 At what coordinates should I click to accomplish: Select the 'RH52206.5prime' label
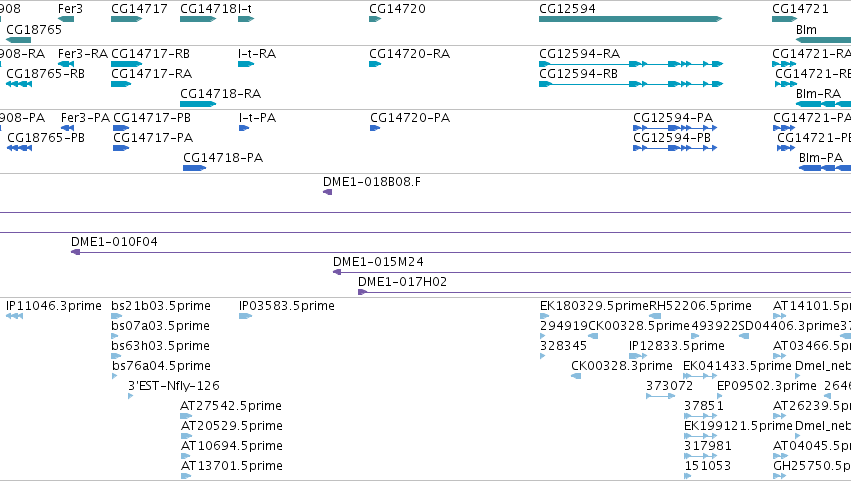coord(700,306)
